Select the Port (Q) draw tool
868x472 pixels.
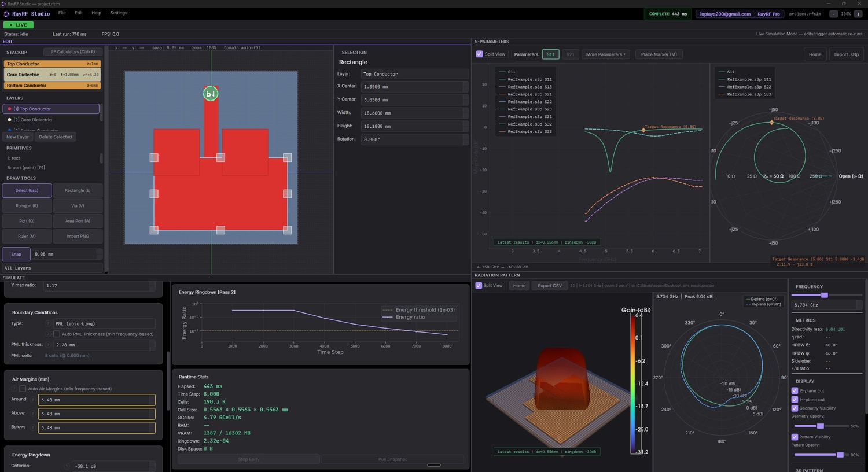27,221
